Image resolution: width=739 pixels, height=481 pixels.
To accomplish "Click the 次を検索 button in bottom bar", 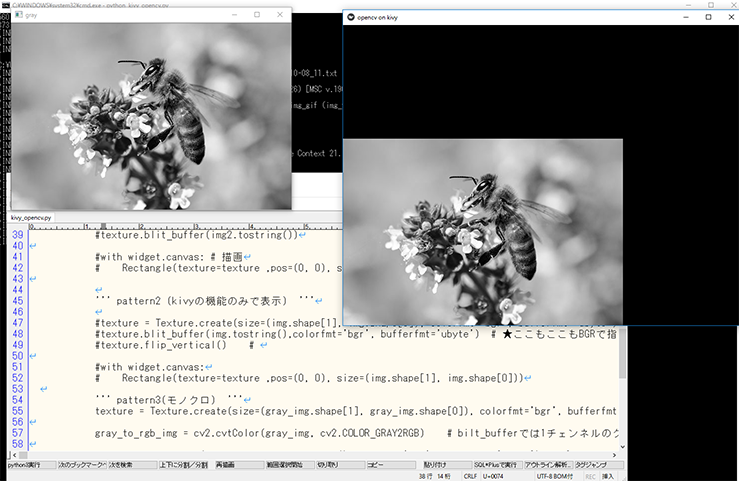I will click(132, 465).
